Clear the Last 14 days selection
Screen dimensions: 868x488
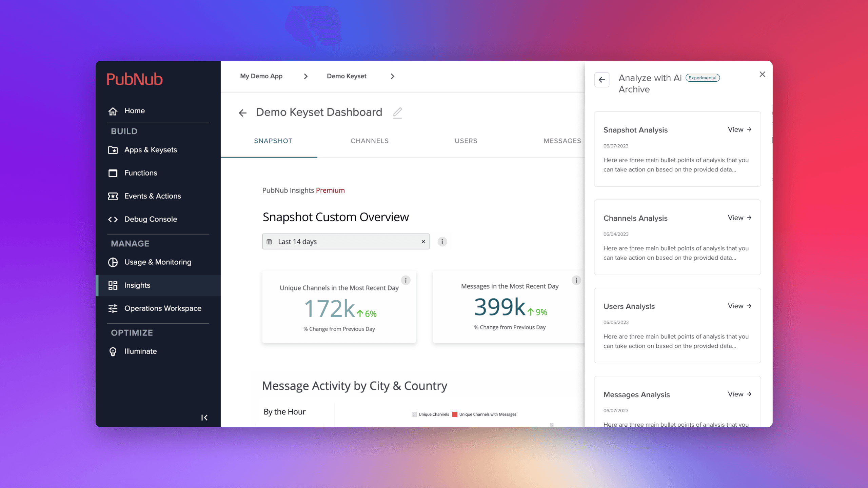[x=423, y=242]
